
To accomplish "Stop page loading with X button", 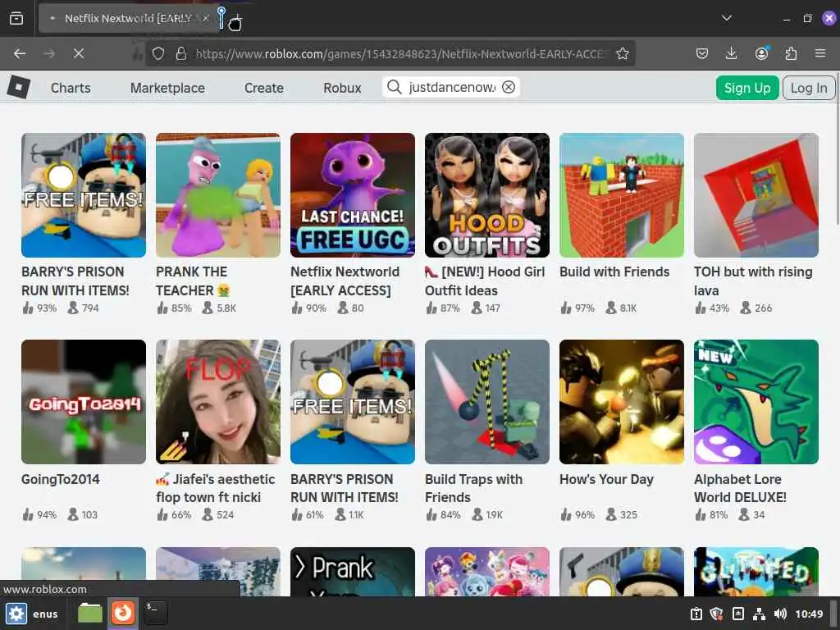I will [x=78, y=53].
